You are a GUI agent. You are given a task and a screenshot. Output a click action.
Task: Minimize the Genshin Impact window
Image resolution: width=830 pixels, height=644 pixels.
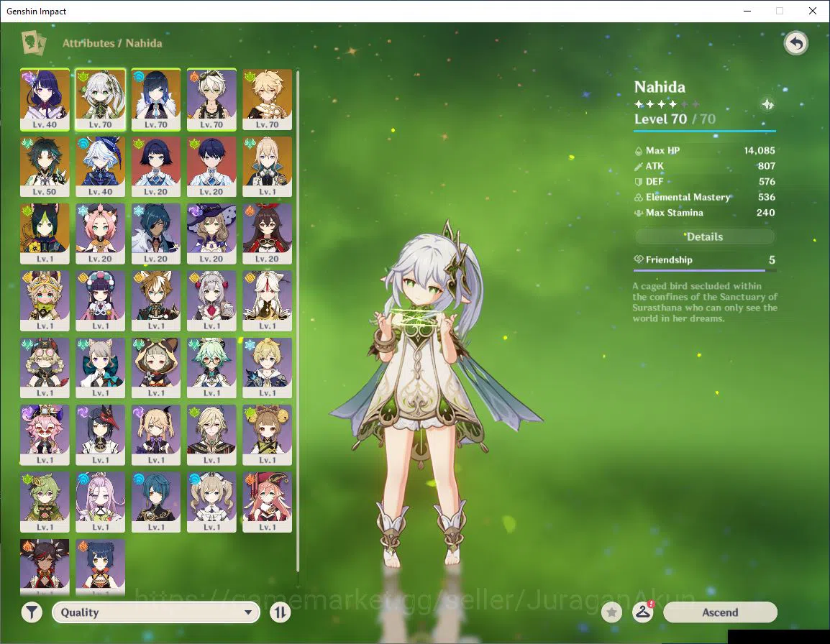(747, 11)
